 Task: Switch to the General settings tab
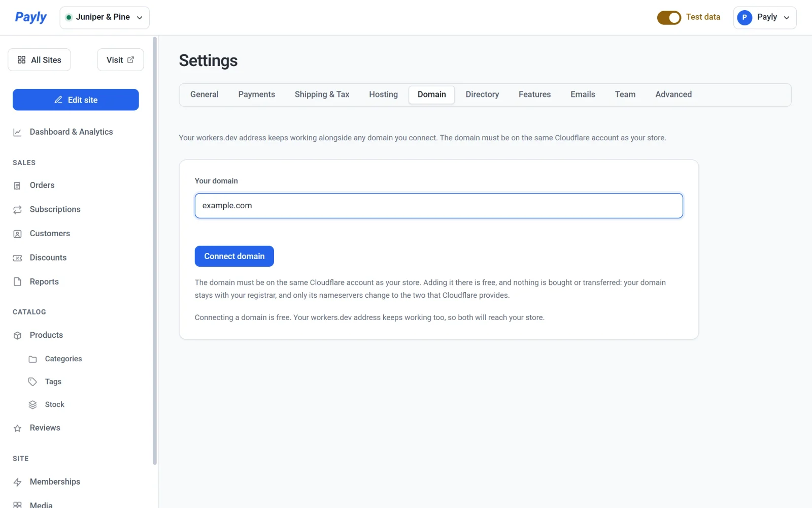[x=205, y=94]
